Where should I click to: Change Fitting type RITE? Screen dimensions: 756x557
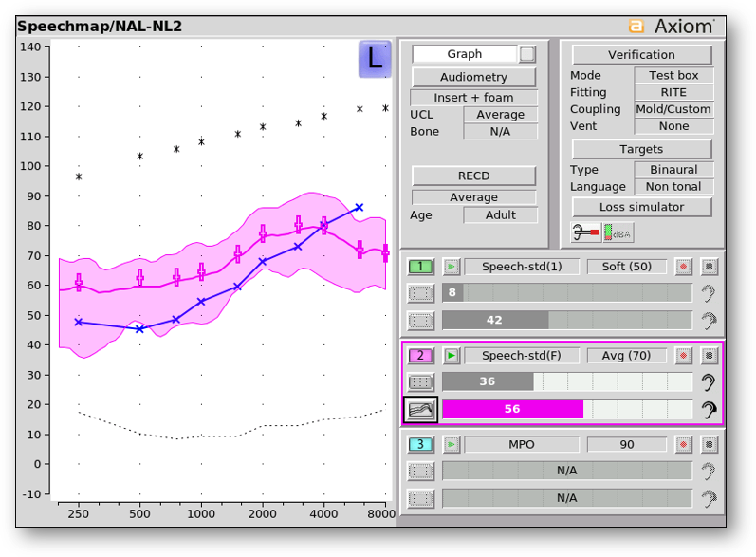(673, 92)
